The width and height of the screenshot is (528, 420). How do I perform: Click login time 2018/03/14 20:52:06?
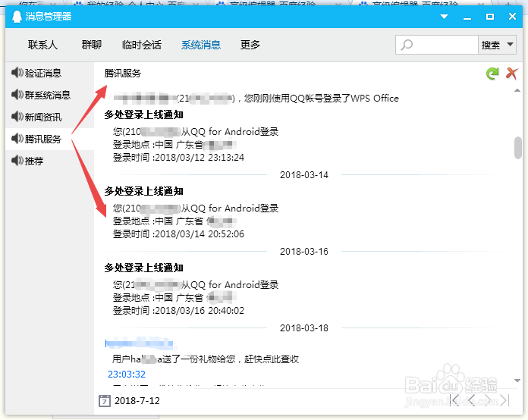click(x=178, y=234)
